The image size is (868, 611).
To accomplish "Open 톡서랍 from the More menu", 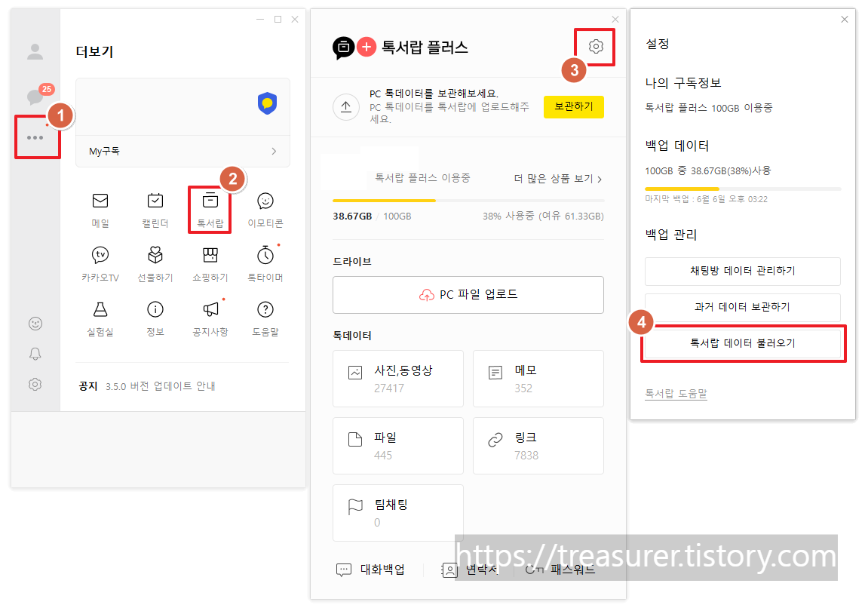I will pyautogui.click(x=210, y=210).
